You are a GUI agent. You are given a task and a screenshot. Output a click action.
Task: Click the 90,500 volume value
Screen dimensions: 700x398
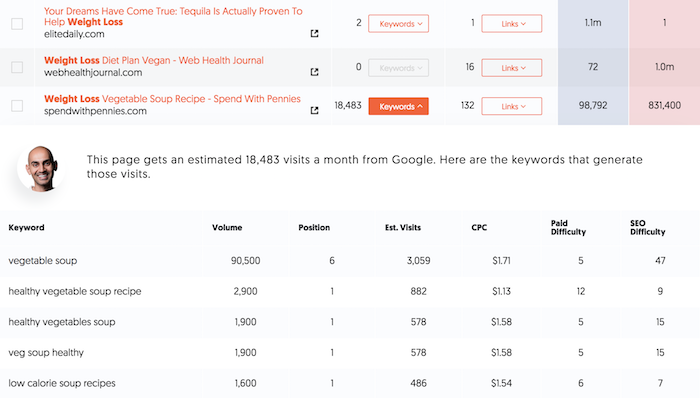246,261
